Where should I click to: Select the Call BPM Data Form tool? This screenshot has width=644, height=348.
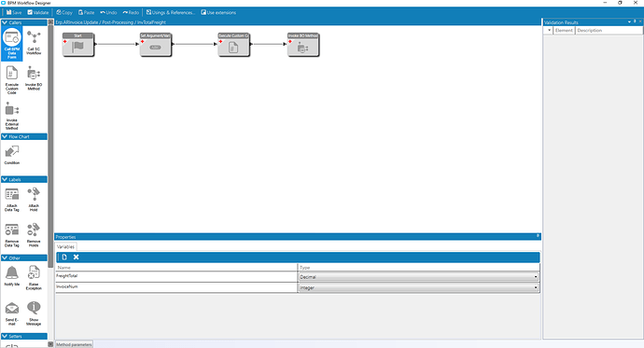pyautogui.click(x=12, y=44)
